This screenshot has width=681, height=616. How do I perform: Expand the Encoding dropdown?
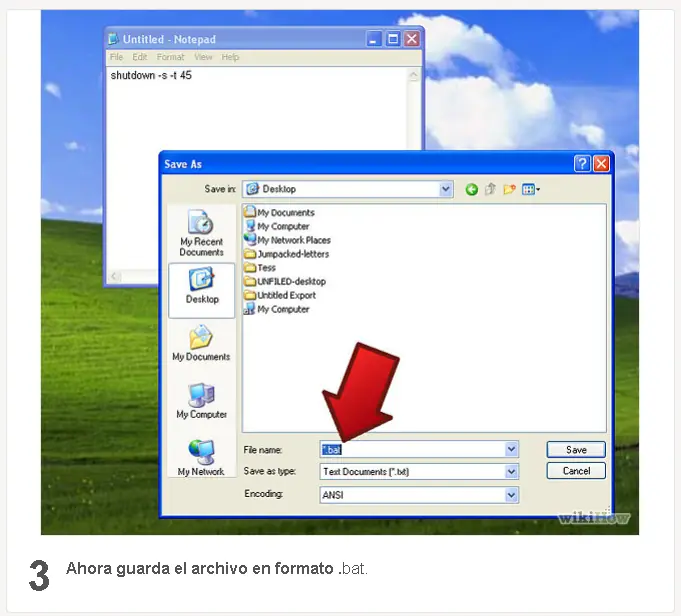click(x=511, y=494)
